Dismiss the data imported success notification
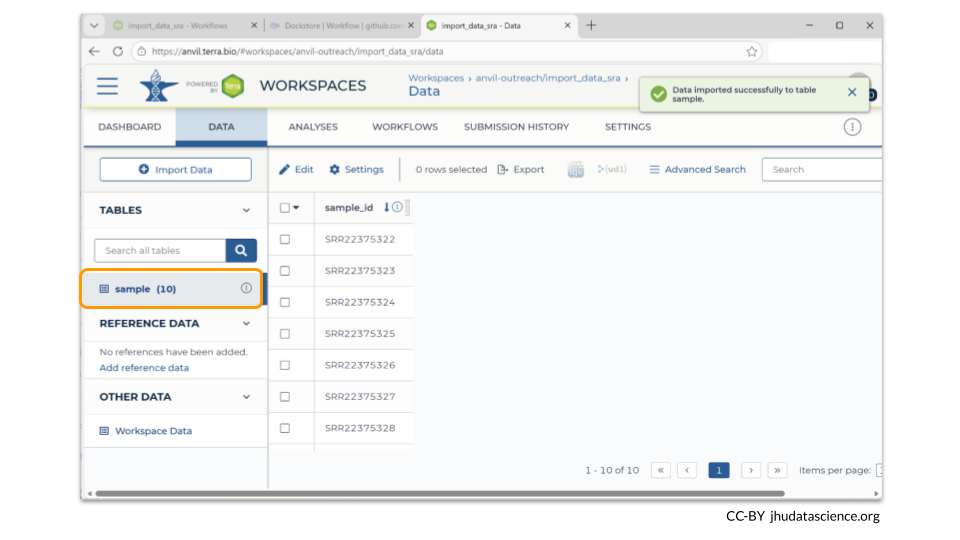This screenshot has height=540, width=960. [852, 92]
